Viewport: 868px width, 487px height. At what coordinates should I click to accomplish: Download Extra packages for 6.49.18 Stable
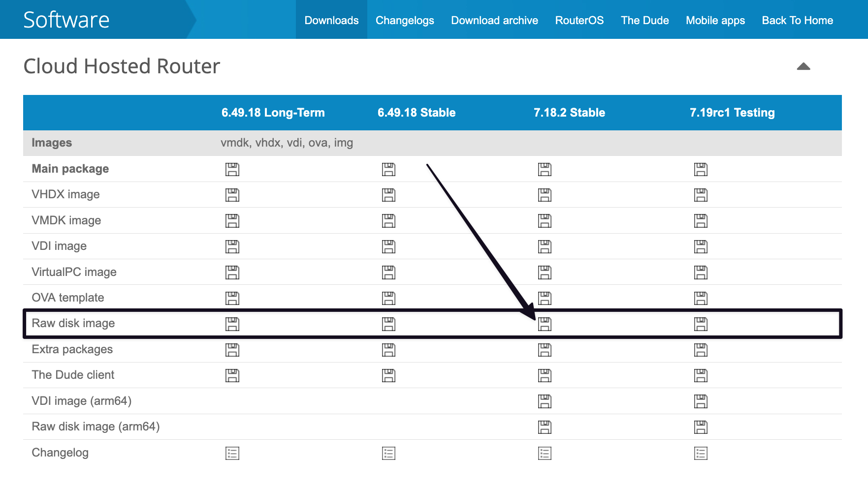(388, 350)
